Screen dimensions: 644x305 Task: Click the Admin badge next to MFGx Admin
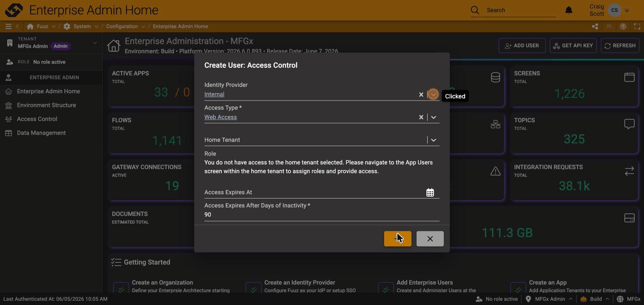[x=60, y=46]
